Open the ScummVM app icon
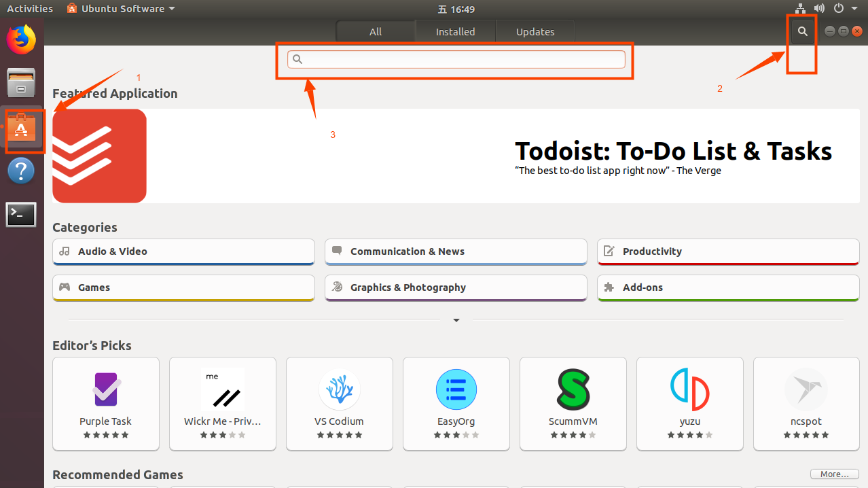Image resolution: width=868 pixels, height=488 pixels. tap(573, 389)
